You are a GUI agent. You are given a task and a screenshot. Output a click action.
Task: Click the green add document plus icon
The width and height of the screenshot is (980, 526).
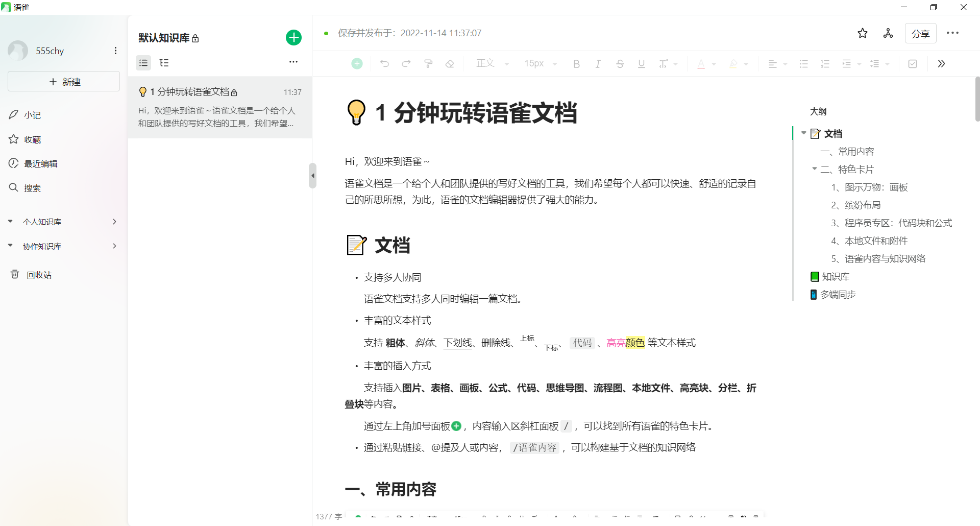pos(293,37)
